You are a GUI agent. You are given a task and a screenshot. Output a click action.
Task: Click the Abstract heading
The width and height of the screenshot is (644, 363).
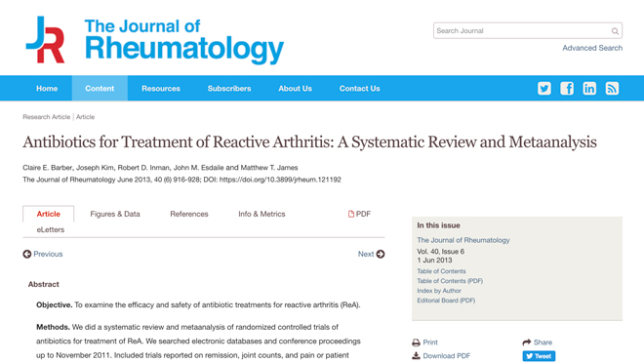(44, 284)
